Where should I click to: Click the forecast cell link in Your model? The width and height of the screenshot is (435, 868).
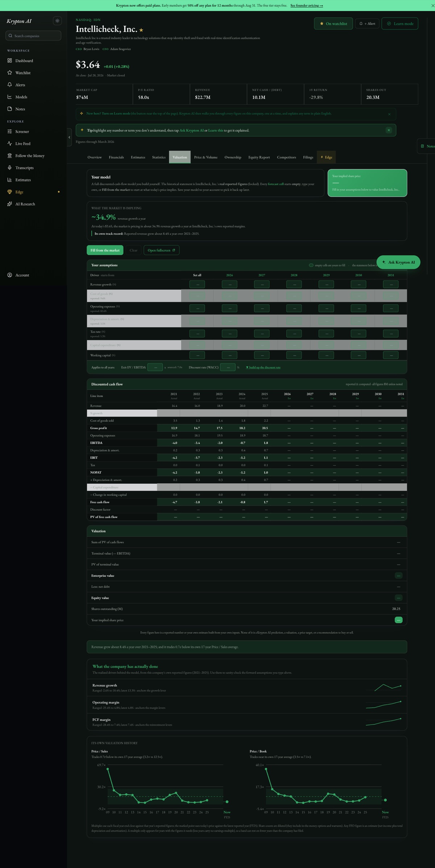[x=276, y=184]
